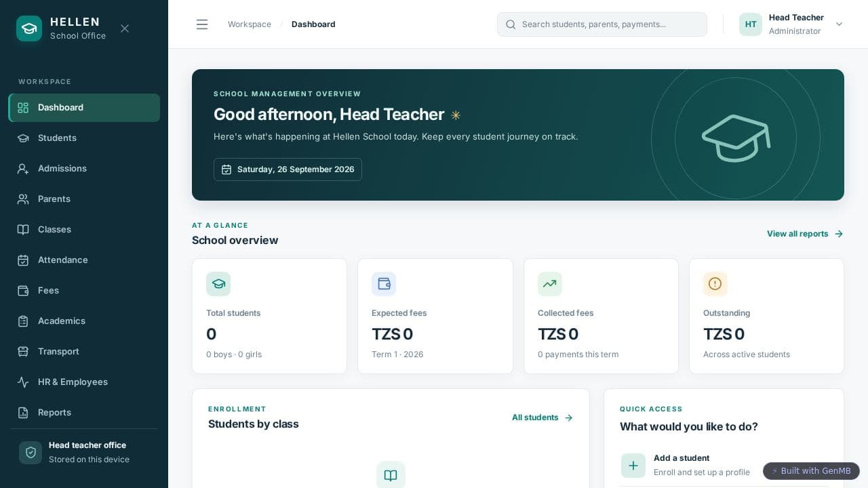Expand the Head Teacher account dropdown chevron
This screenshot has width=868, height=488.
coord(839,24)
